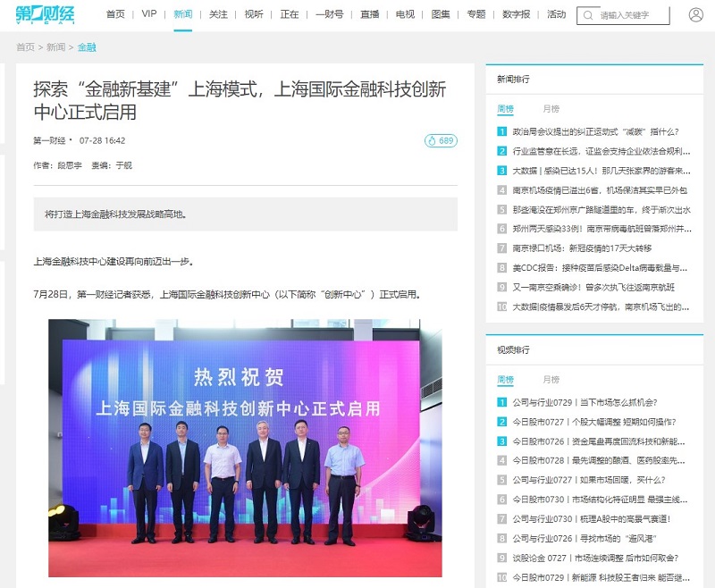Open news rank 9 南京空乘确诊
This screenshot has height=588, width=715.
(x=593, y=287)
